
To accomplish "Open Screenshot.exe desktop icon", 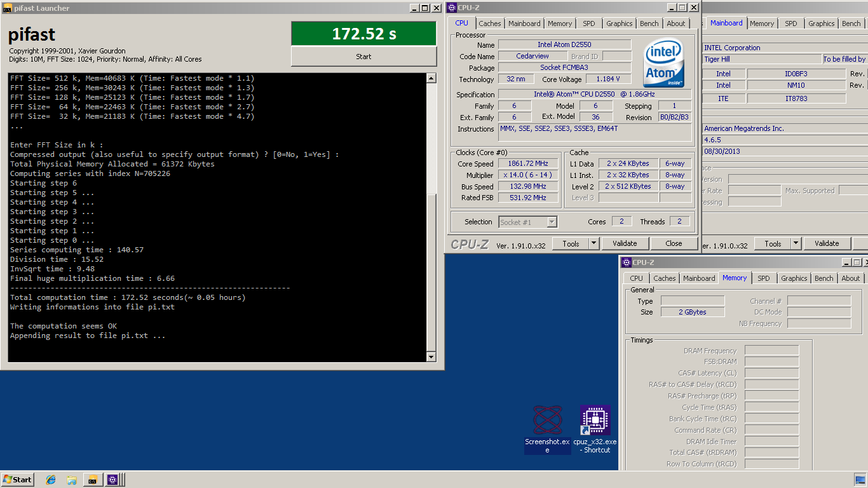I will pos(547,430).
